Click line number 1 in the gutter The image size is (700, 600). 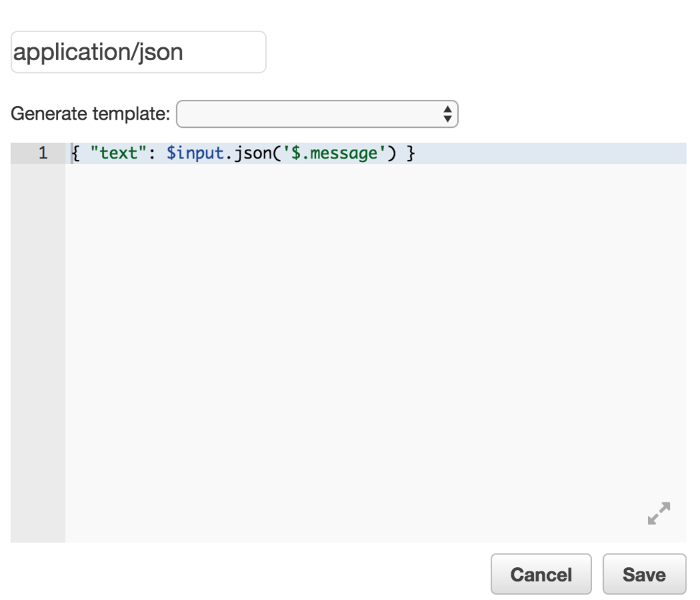[42, 154]
